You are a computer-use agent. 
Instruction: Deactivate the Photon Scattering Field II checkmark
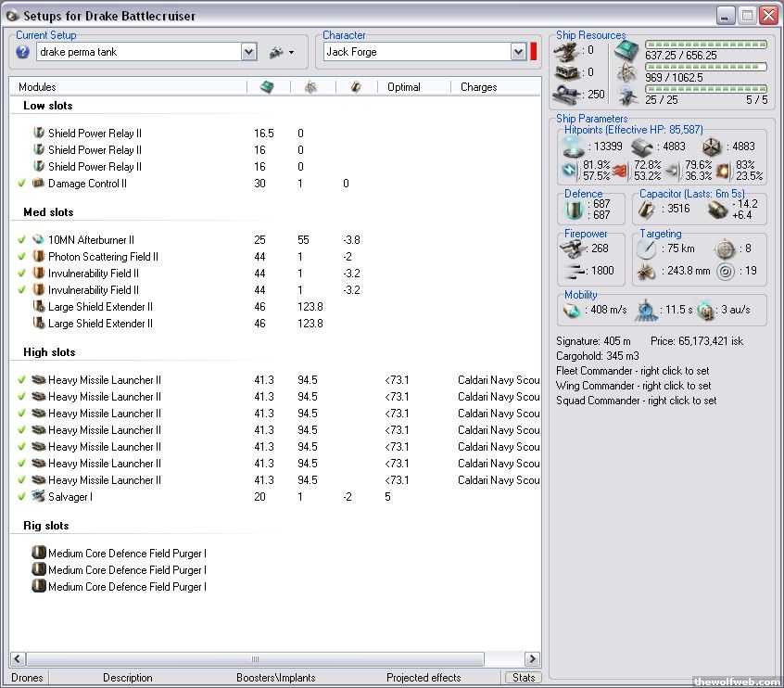pyautogui.click(x=21, y=257)
